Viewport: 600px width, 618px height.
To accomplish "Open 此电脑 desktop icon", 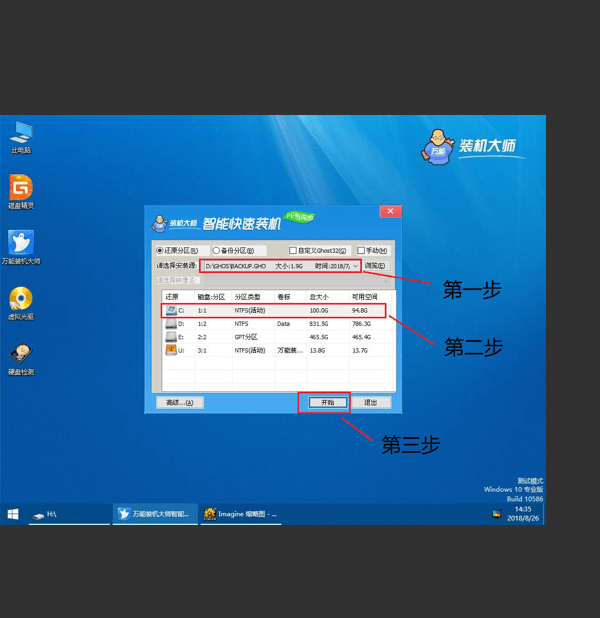I will click(21, 133).
